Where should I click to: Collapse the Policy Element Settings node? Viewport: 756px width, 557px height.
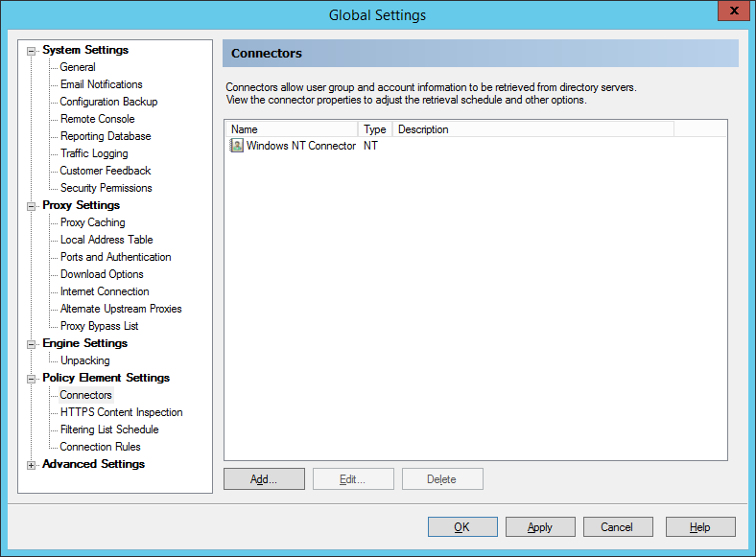coord(32,380)
